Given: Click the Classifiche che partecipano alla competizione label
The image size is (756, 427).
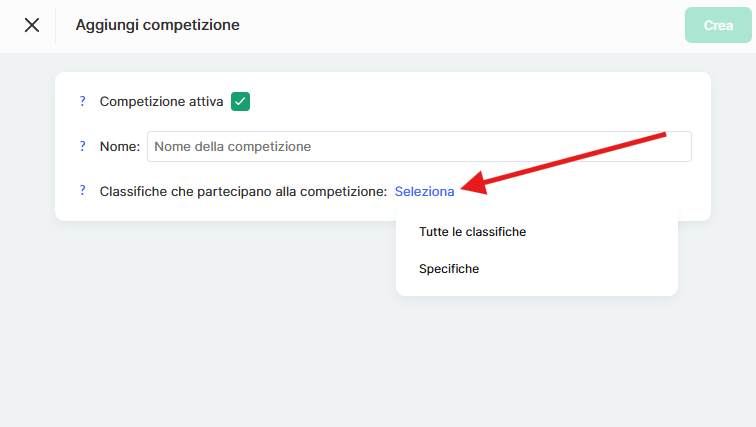Looking at the screenshot, I should [243, 191].
